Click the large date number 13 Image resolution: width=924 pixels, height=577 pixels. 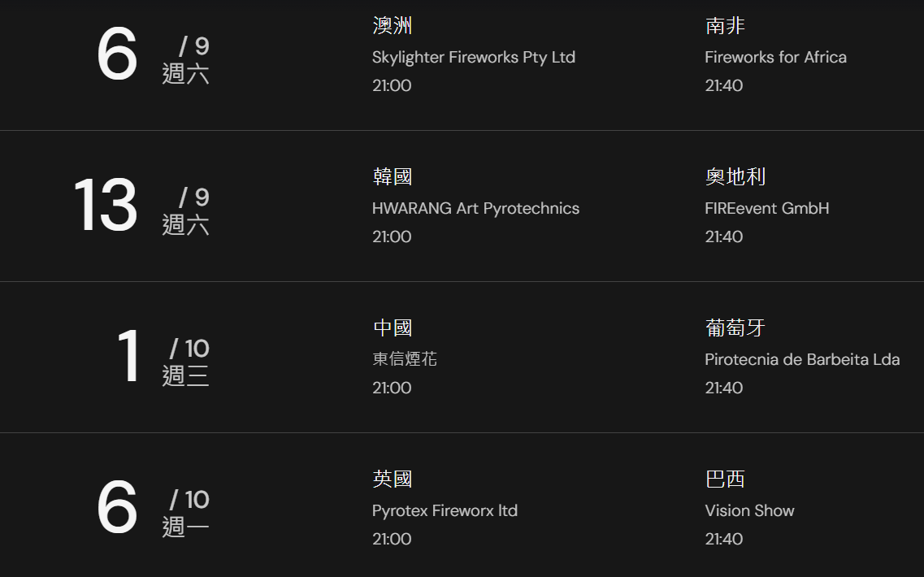click(x=106, y=206)
